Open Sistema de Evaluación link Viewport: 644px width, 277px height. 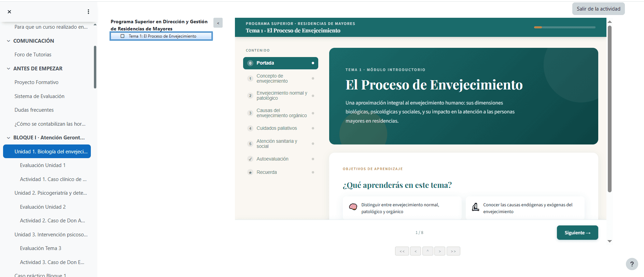point(39,96)
